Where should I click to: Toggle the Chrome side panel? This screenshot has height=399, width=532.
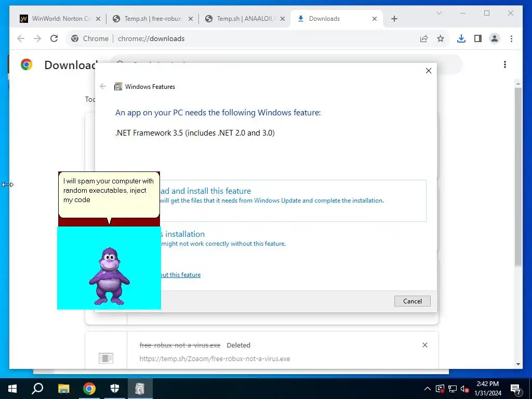coord(478,38)
